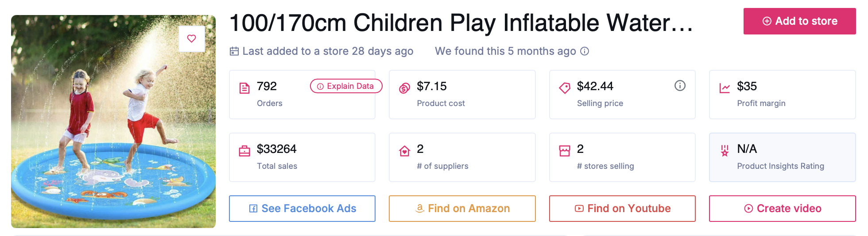Viewport: 868px width, 236px height.
Task: Click the selling price tag icon
Action: click(x=565, y=88)
